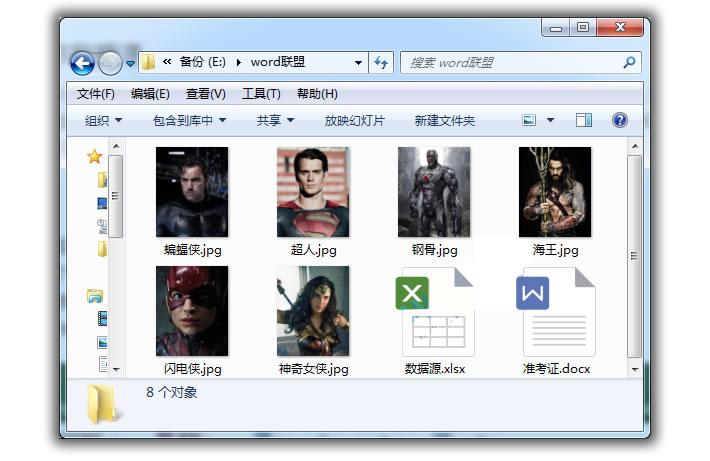The width and height of the screenshot is (710, 461).
Task: Click the desktop icon in navigation pane
Action: click(102, 203)
